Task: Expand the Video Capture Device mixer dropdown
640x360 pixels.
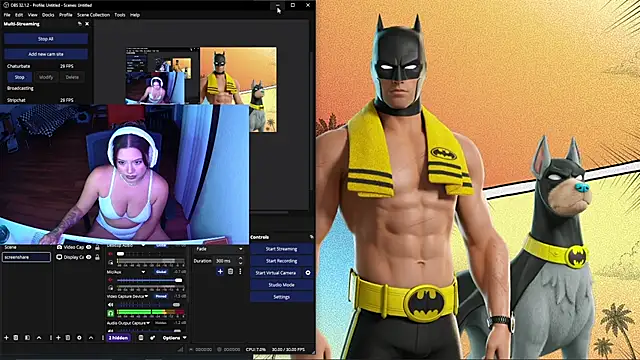Action: point(147,296)
